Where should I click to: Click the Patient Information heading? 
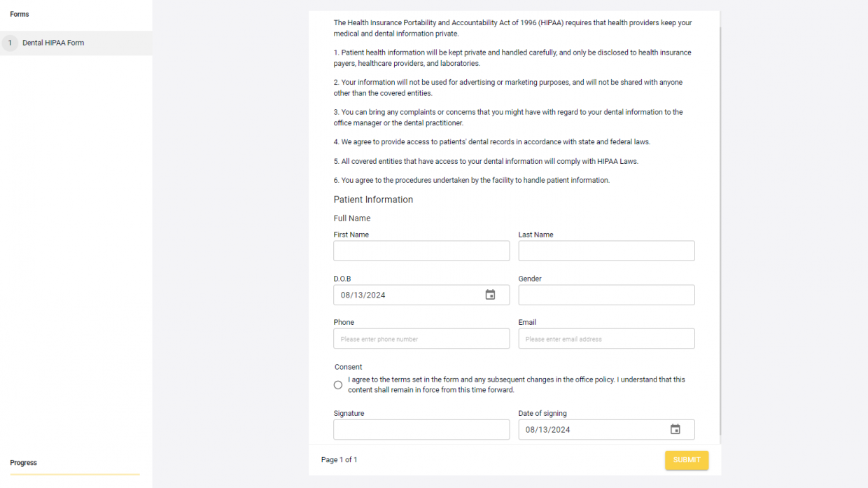click(x=373, y=200)
